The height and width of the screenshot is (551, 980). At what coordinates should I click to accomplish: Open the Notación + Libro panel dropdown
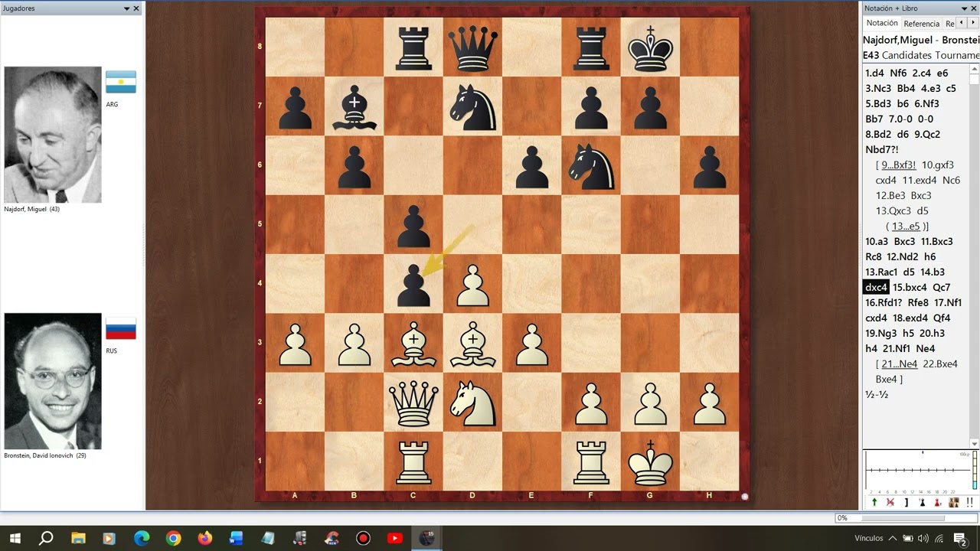pyautogui.click(x=964, y=8)
